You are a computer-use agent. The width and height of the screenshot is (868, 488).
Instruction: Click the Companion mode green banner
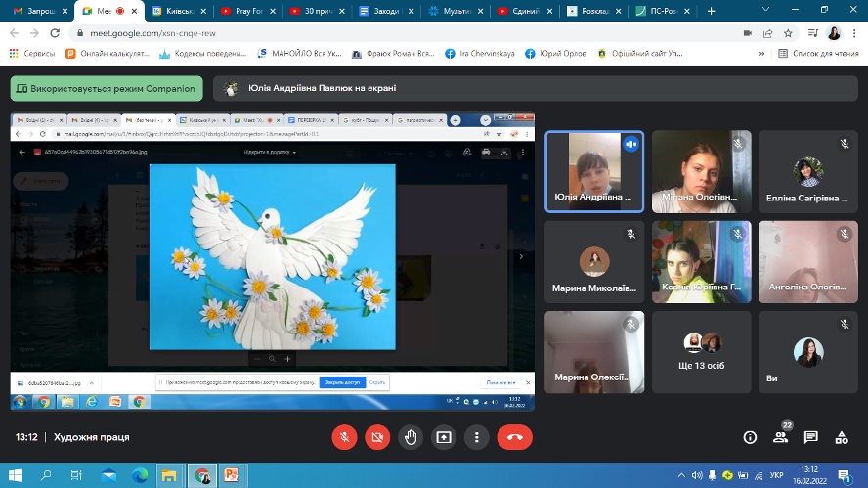point(107,89)
